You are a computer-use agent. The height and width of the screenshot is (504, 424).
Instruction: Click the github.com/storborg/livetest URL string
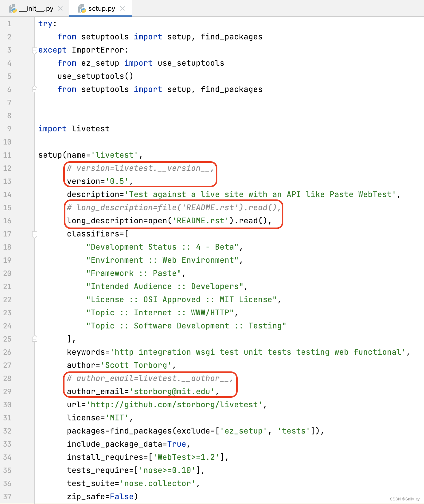pos(174,405)
